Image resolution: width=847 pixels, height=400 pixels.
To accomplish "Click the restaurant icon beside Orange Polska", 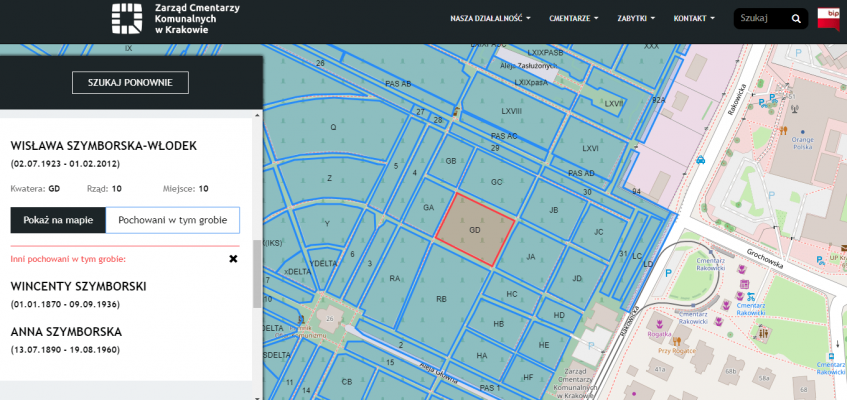I will click(784, 130).
